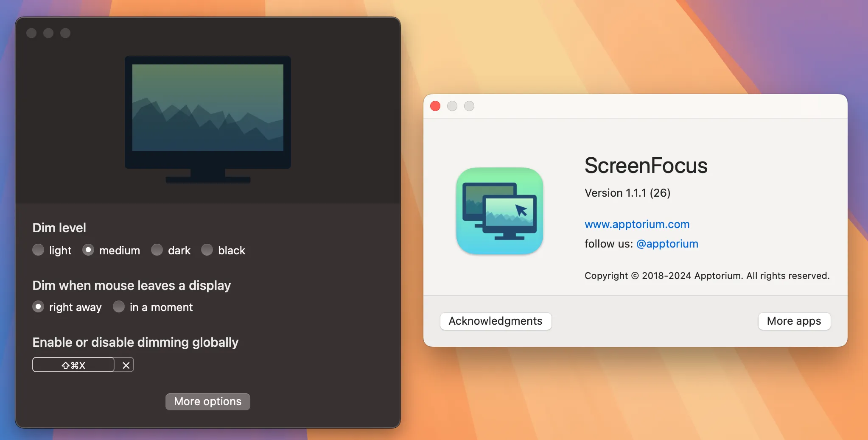Open More options in settings window

coord(208,401)
